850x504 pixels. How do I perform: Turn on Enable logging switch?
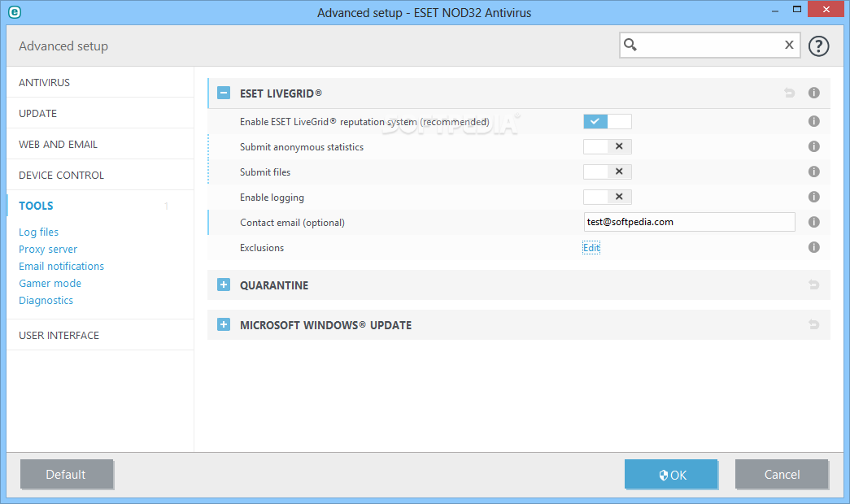607,197
